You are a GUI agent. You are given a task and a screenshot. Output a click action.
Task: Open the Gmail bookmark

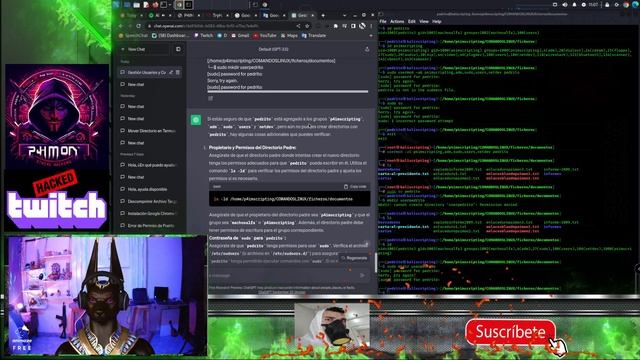(240, 36)
